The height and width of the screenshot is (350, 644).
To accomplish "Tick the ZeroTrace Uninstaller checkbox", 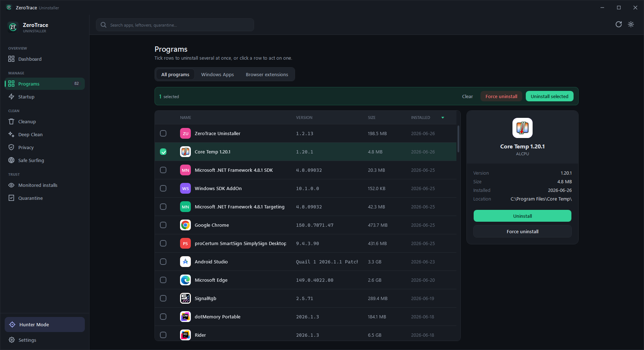I will (163, 133).
